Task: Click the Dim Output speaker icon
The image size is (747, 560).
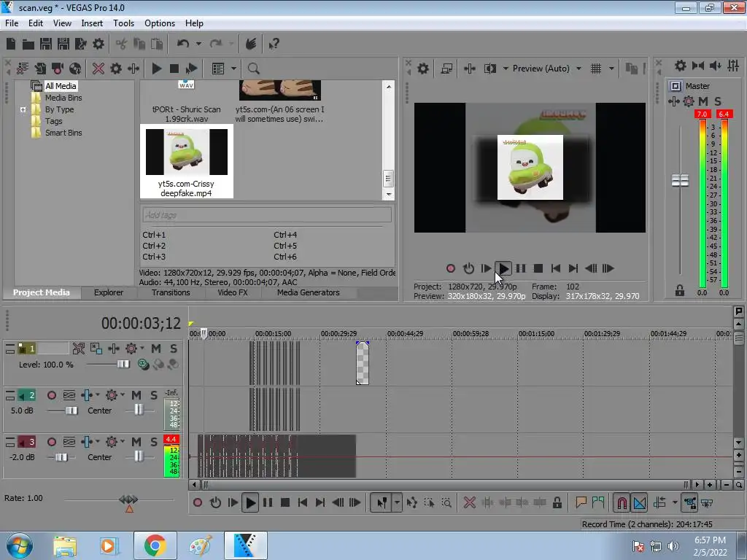Action: pos(716,66)
